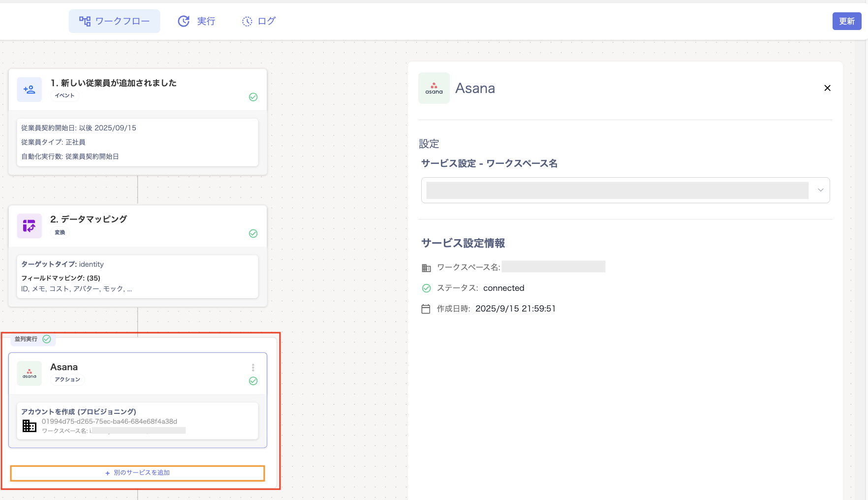Image resolution: width=868 pixels, height=500 pixels.
Task: Click the connected status check icon
Action: click(426, 288)
